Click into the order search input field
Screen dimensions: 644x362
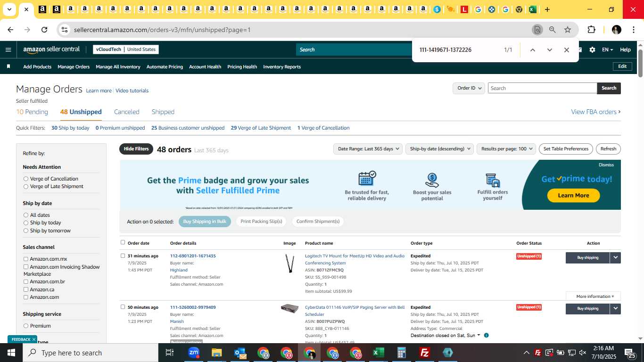click(x=542, y=88)
